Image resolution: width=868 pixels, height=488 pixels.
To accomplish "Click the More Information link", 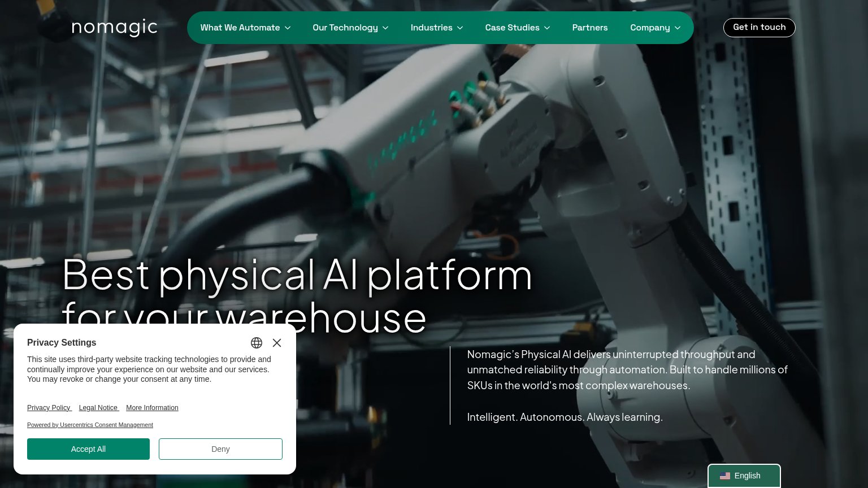I will (x=152, y=408).
